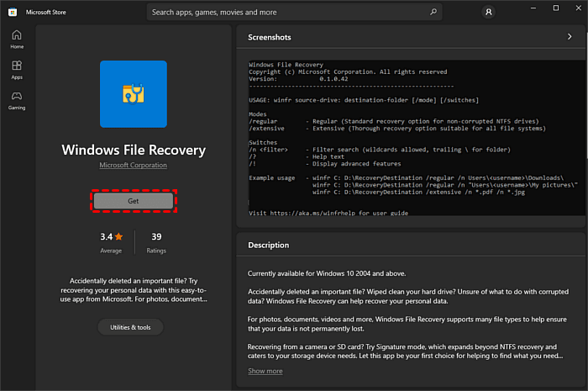This screenshot has width=588, height=391.
Task: Go to the Apps sidebar section
Action: 17,70
